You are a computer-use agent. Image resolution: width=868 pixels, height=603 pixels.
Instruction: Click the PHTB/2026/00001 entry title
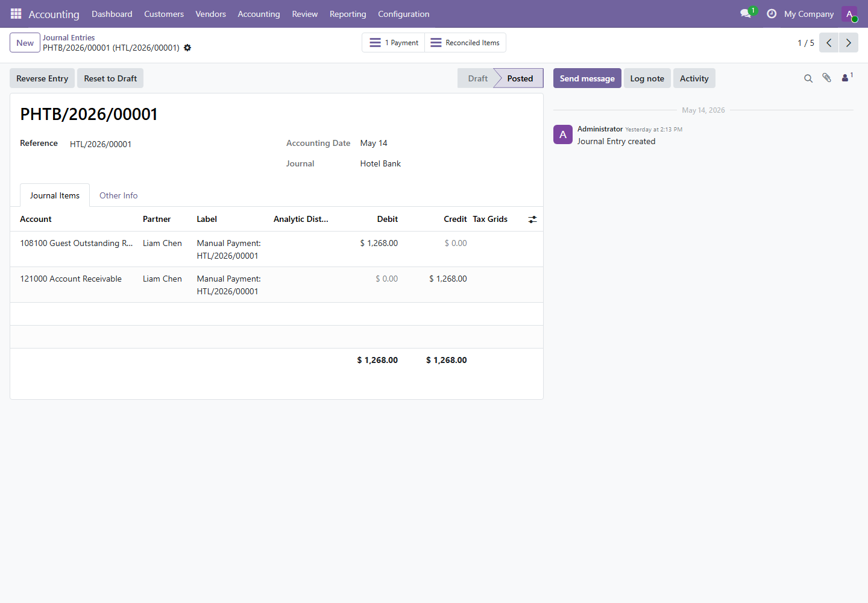point(89,114)
